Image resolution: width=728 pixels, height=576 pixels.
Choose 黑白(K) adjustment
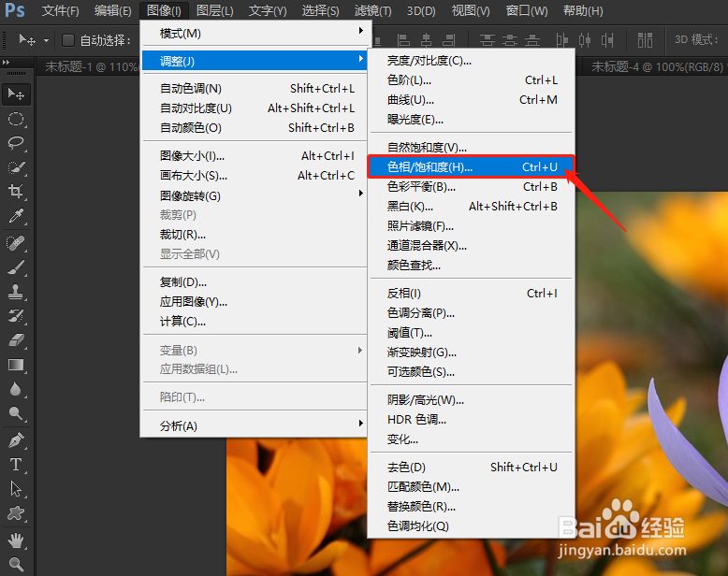[x=471, y=207]
